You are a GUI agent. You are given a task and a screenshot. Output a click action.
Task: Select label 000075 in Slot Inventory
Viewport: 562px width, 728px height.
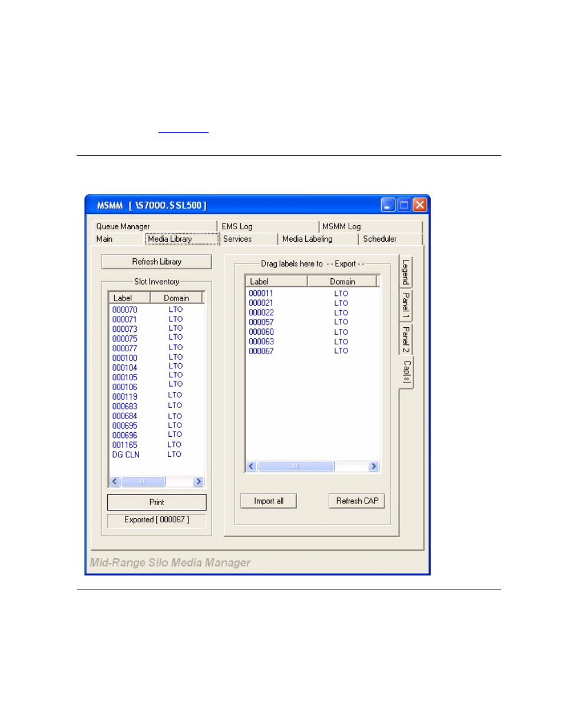tap(125, 339)
